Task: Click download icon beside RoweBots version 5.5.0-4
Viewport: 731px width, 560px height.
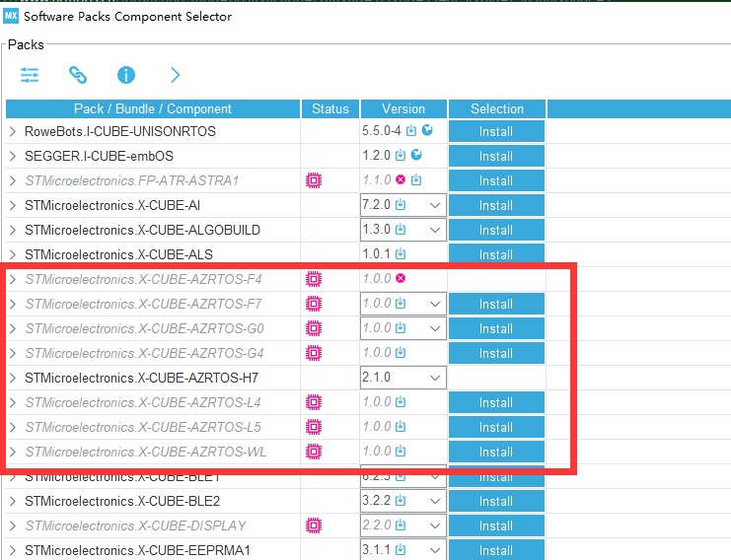Action: [410, 131]
